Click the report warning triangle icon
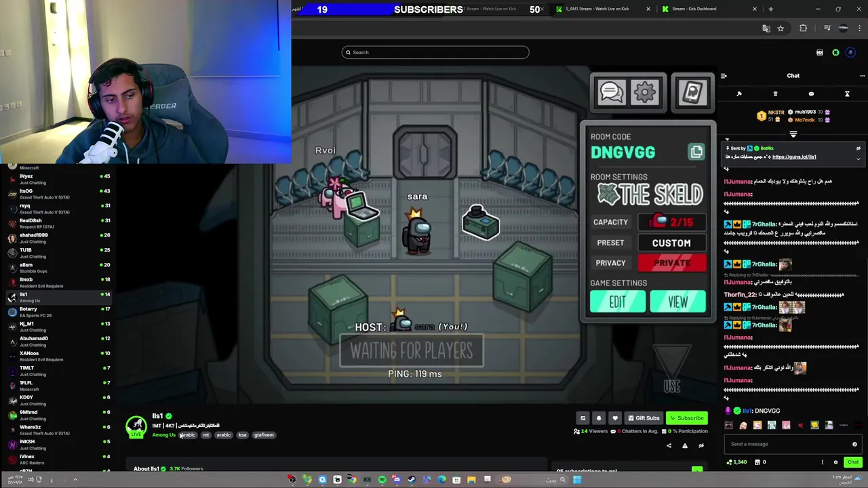 click(685, 445)
